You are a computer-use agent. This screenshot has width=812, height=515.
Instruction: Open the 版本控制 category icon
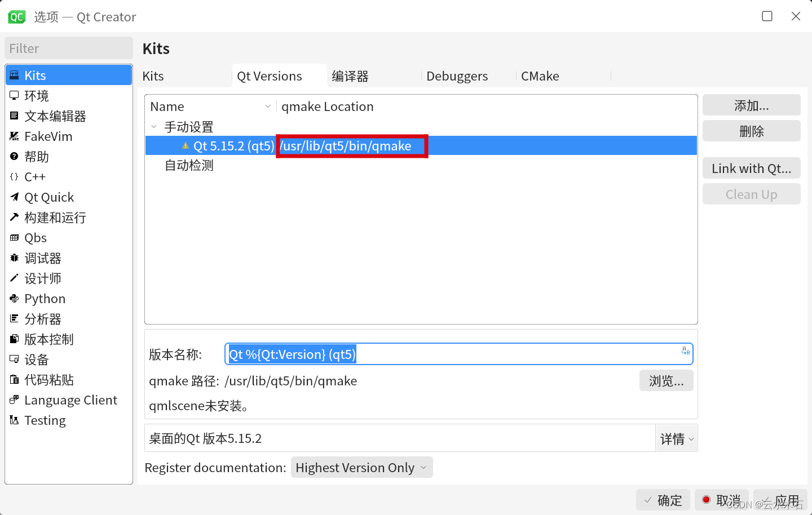click(15, 339)
